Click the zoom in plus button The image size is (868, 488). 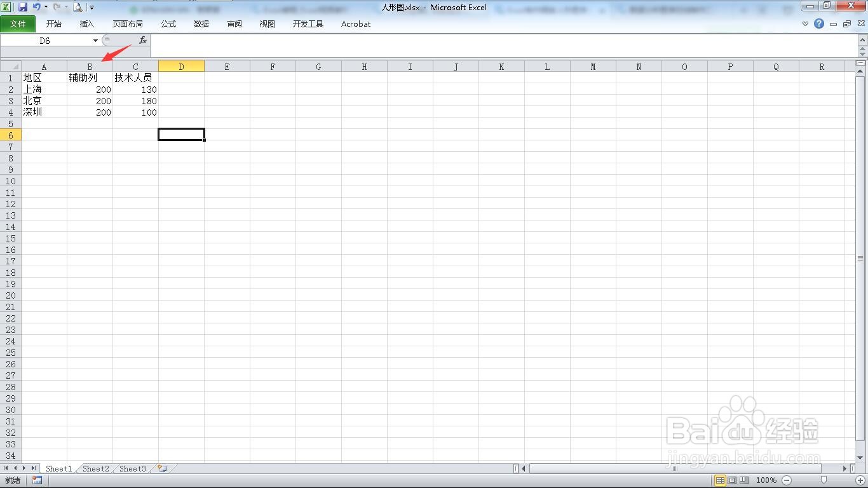[859, 480]
